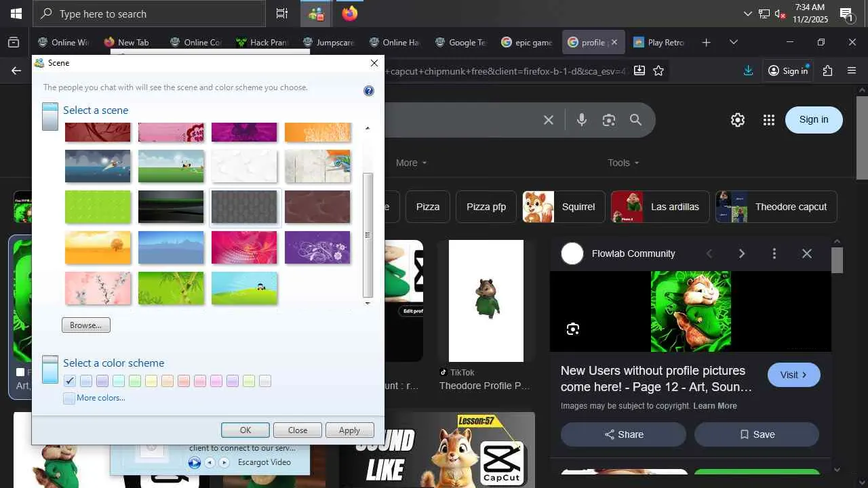Open the Firefox downloads panel
The height and width of the screenshot is (488, 868).
(749, 70)
